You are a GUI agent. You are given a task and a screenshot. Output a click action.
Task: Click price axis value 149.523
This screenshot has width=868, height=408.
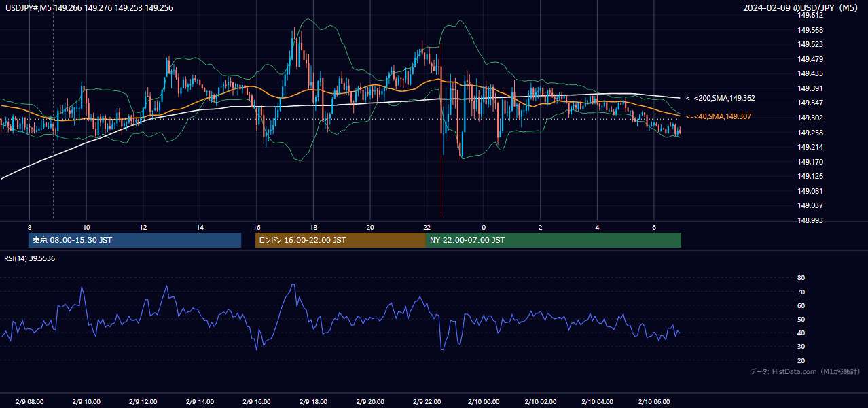[x=811, y=44]
